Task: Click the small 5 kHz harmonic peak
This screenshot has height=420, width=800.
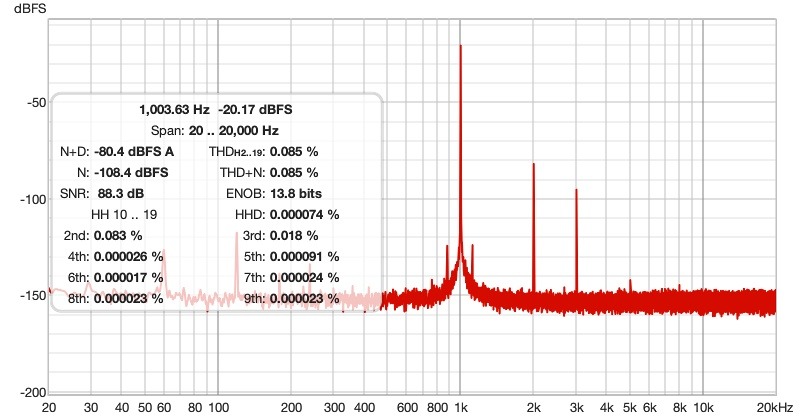Action: [x=630, y=281]
